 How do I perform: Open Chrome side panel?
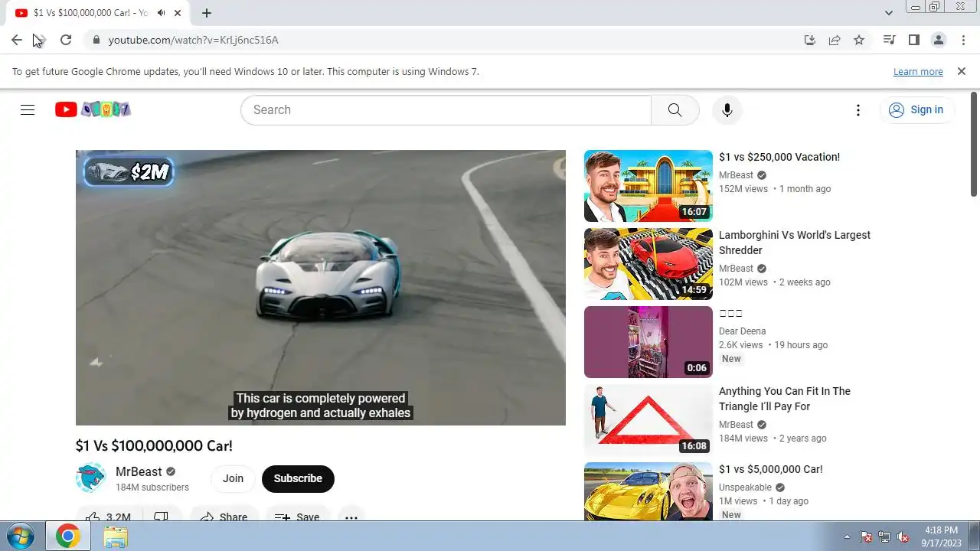[x=913, y=40]
